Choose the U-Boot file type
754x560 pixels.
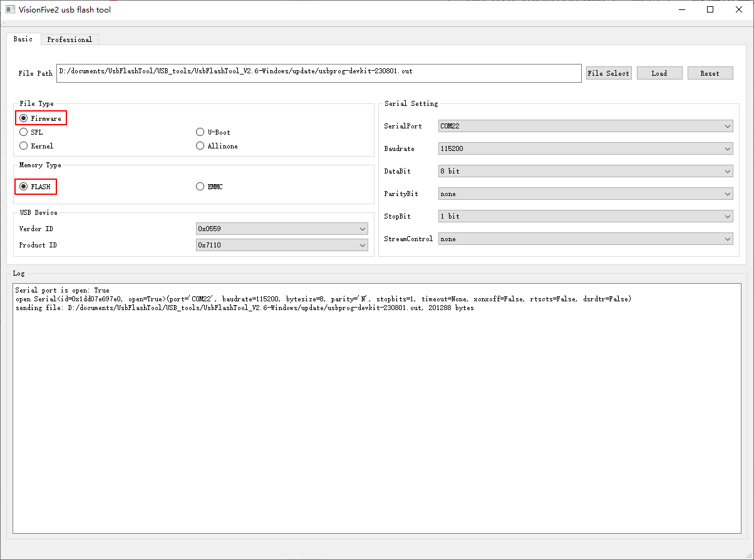[x=214, y=132]
